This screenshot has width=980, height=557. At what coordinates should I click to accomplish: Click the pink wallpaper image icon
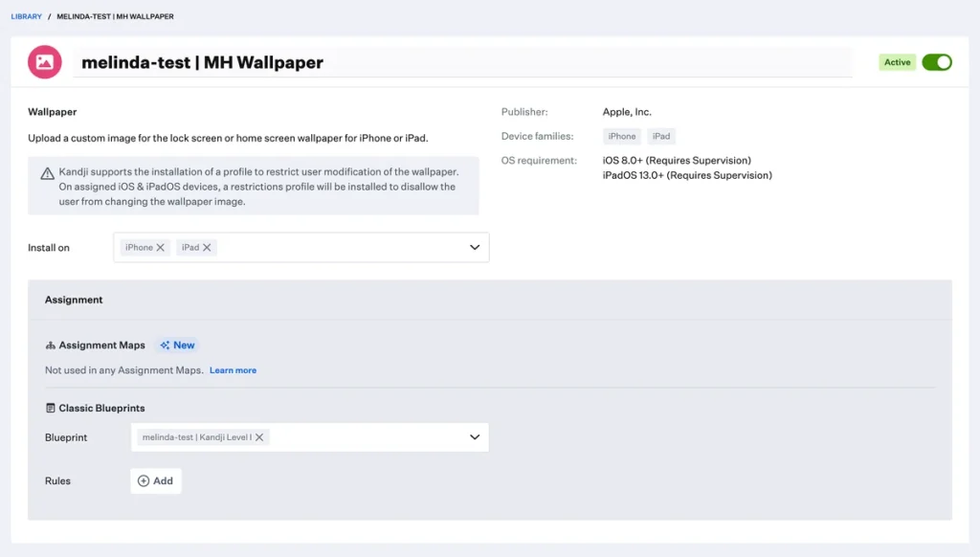45,62
